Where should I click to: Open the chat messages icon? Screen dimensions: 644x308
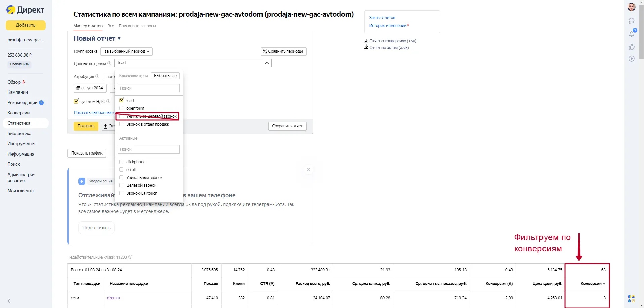click(632, 21)
